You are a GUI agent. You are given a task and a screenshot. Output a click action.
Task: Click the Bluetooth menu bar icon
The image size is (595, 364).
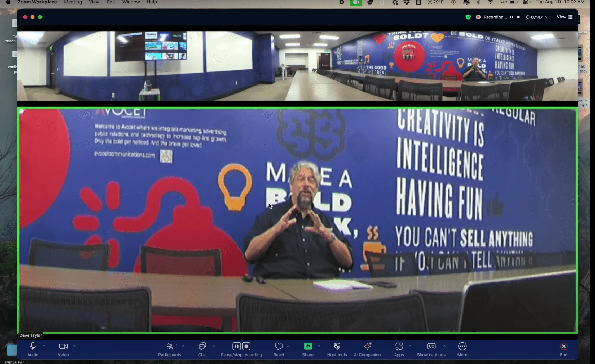pyautogui.click(x=478, y=2)
